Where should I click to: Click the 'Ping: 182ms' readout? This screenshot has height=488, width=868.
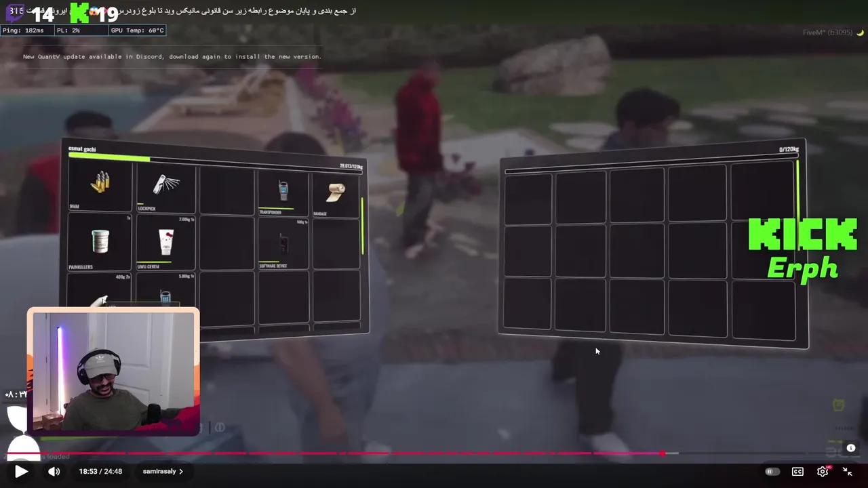23,30
